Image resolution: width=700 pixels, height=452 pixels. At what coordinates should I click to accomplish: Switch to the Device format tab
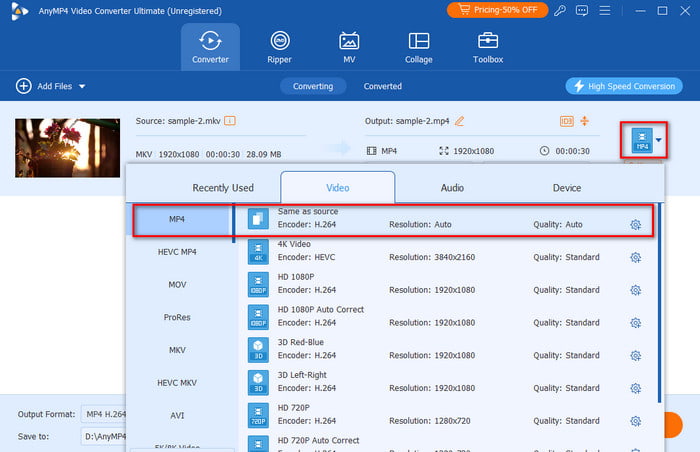point(567,188)
